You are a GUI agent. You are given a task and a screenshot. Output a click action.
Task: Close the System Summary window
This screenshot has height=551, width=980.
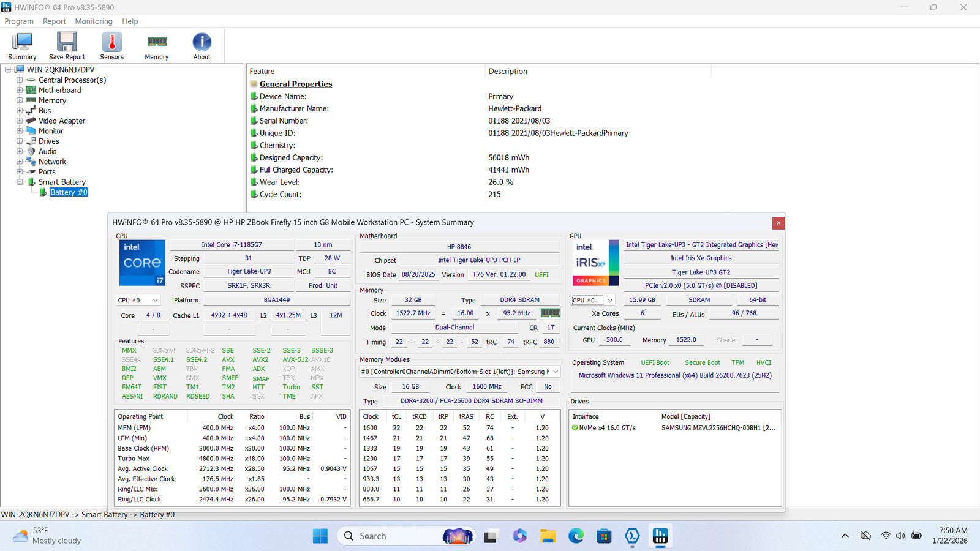(778, 223)
